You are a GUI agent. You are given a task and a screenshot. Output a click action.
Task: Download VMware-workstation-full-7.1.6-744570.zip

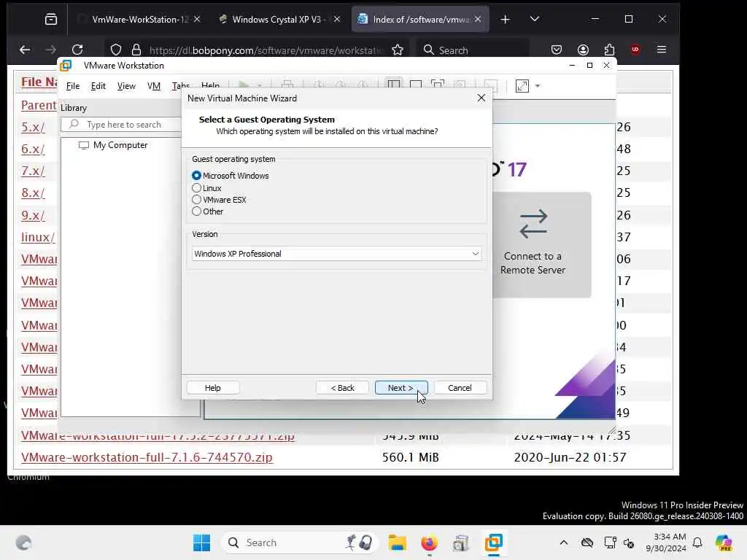147,457
